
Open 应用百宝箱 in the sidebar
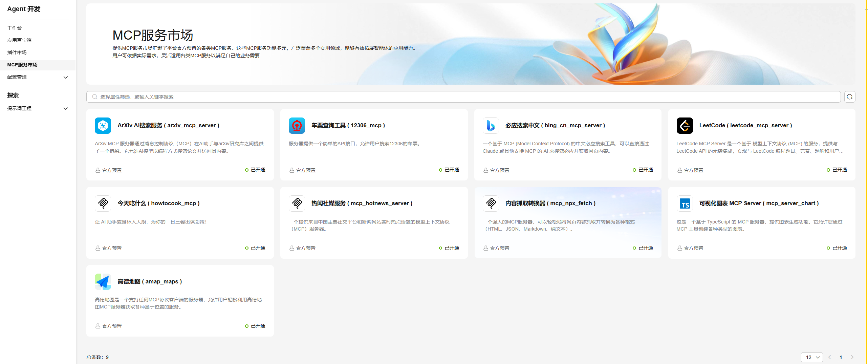pyautogui.click(x=19, y=40)
